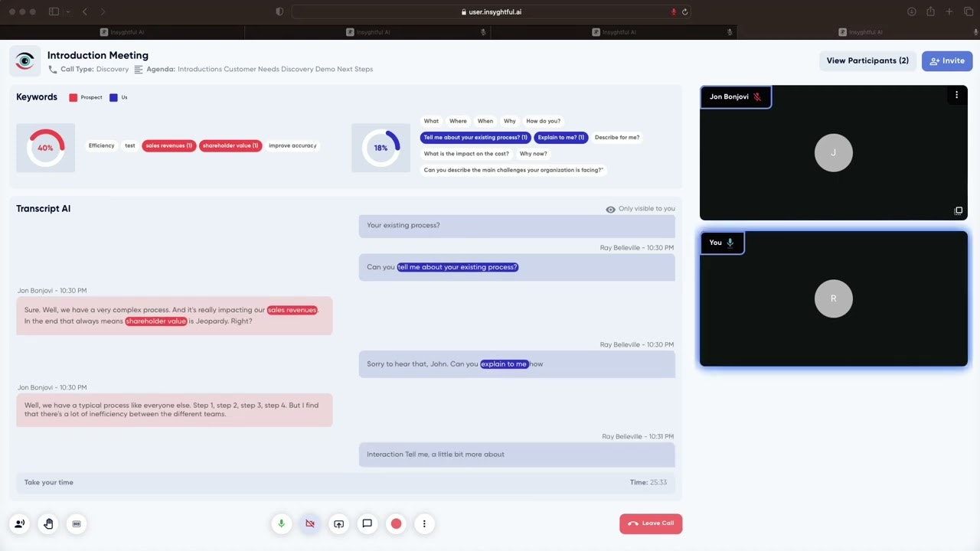The width and height of the screenshot is (980, 551).
Task: Select 'shareholder value (1)' keyword chip
Action: 230,145
